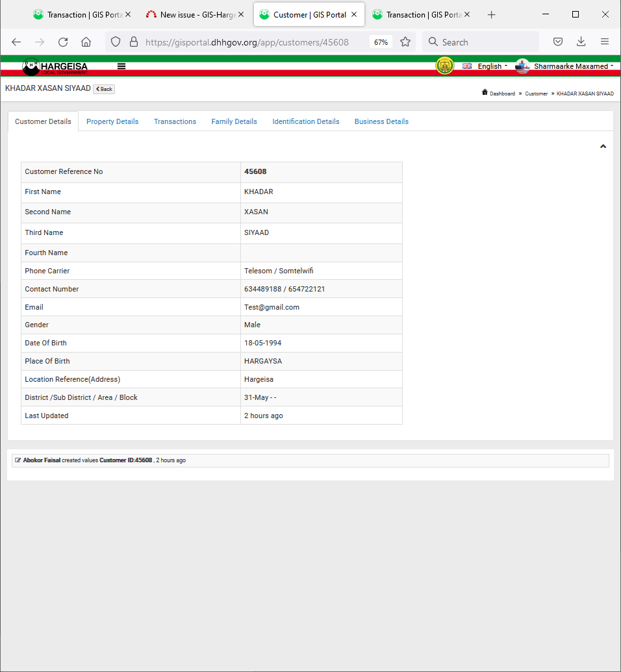Click the Last Updated 2 hours ago value
The image size is (621, 672).
[x=263, y=416]
